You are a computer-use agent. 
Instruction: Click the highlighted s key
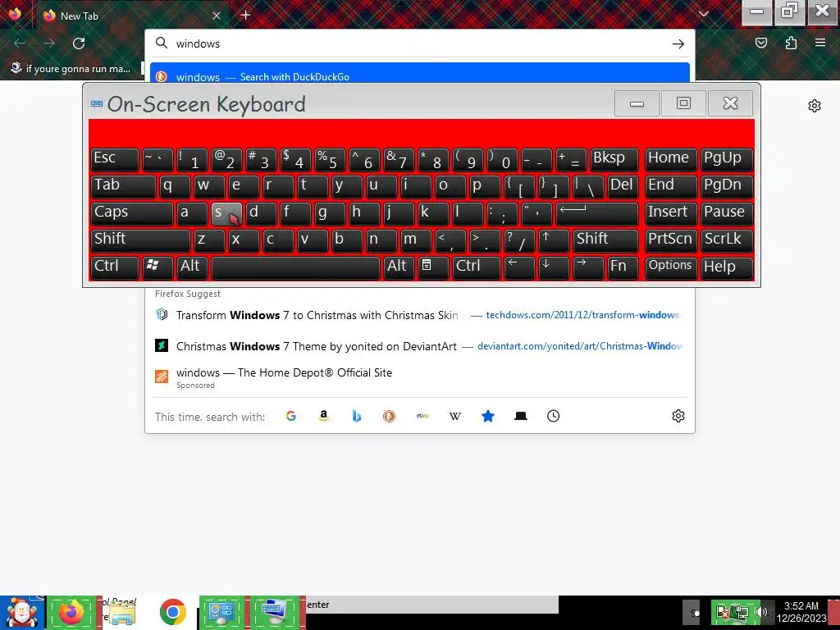pos(226,213)
